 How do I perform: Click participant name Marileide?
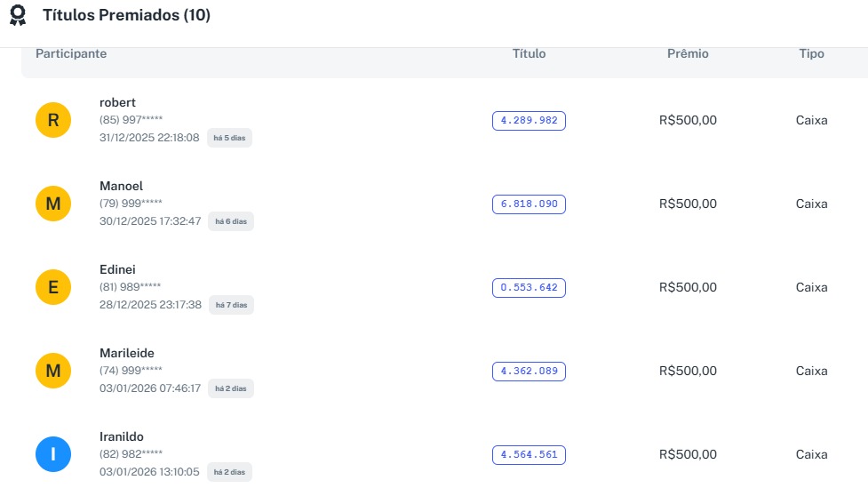(x=127, y=353)
